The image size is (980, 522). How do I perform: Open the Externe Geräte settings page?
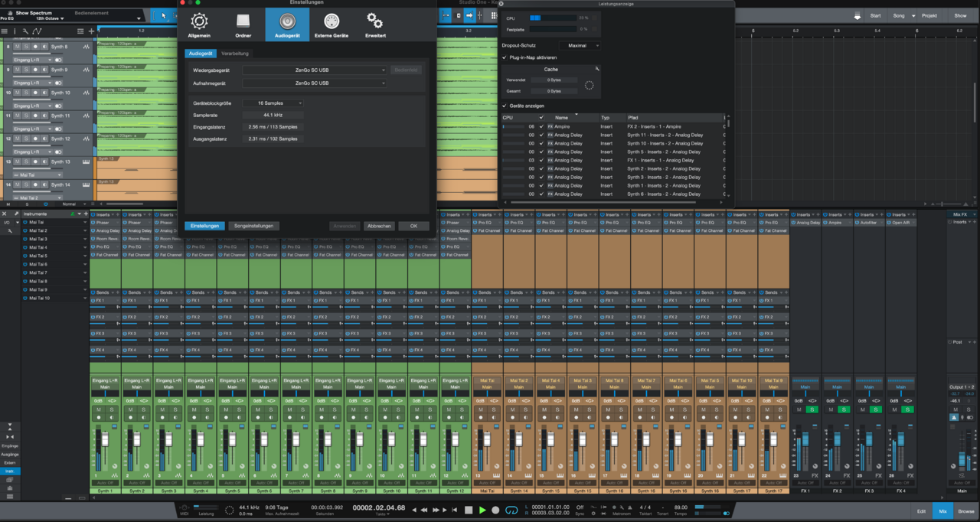coord(332,24)
